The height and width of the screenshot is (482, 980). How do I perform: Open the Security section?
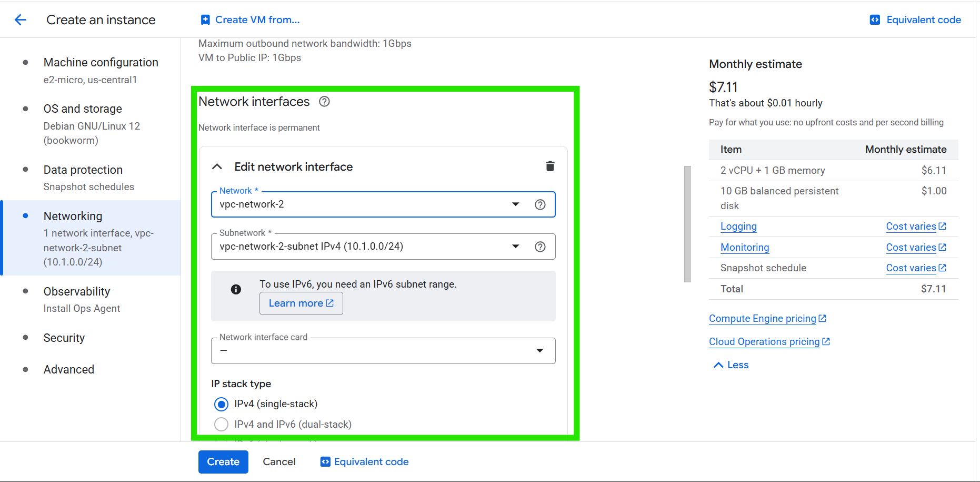[64, 338]
